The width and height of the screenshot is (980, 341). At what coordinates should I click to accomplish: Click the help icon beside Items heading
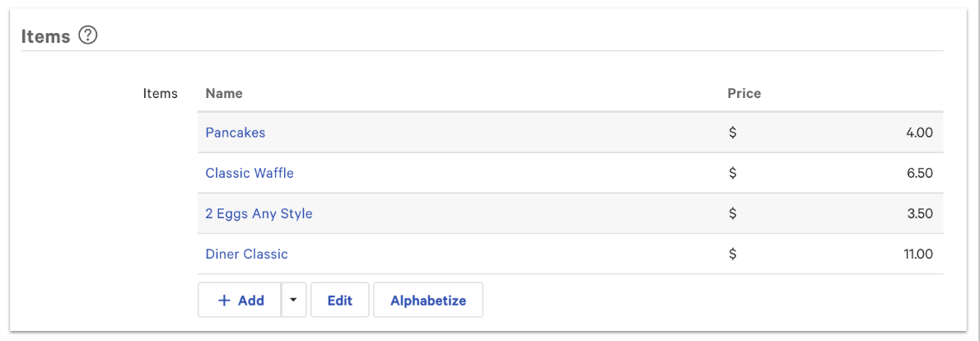[x=88, y=35]
